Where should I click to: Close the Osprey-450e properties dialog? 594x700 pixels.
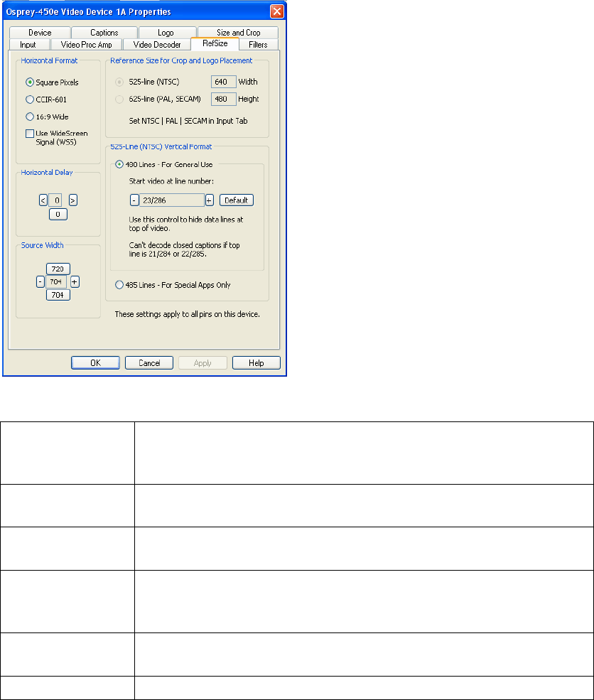276,11
